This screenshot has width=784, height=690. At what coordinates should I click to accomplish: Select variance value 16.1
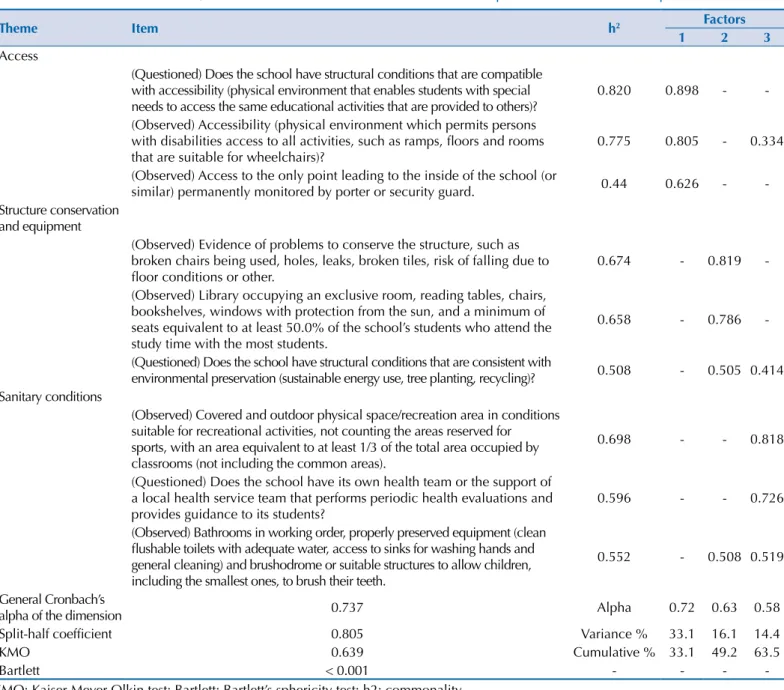click(x=724, y=634)
